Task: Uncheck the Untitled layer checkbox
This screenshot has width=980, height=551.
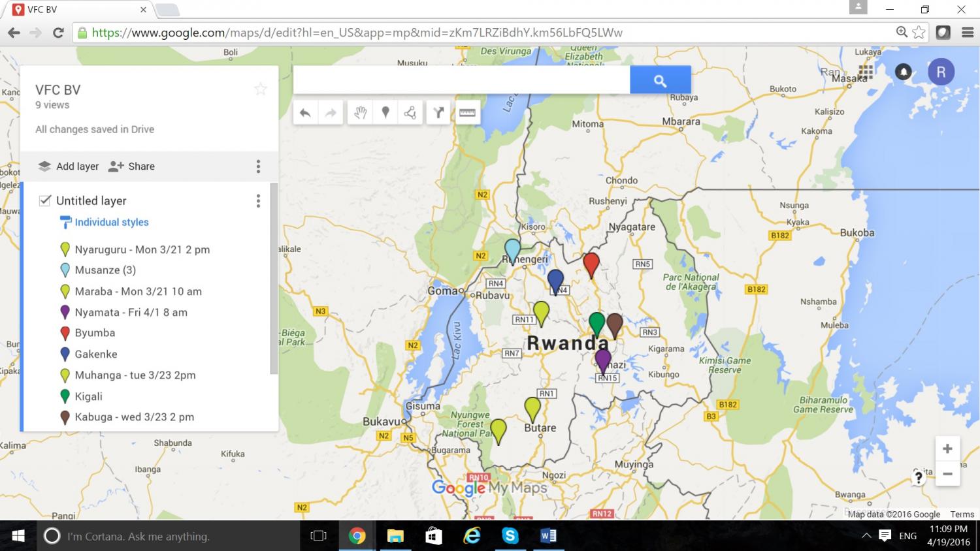Action: coord(44,200)
